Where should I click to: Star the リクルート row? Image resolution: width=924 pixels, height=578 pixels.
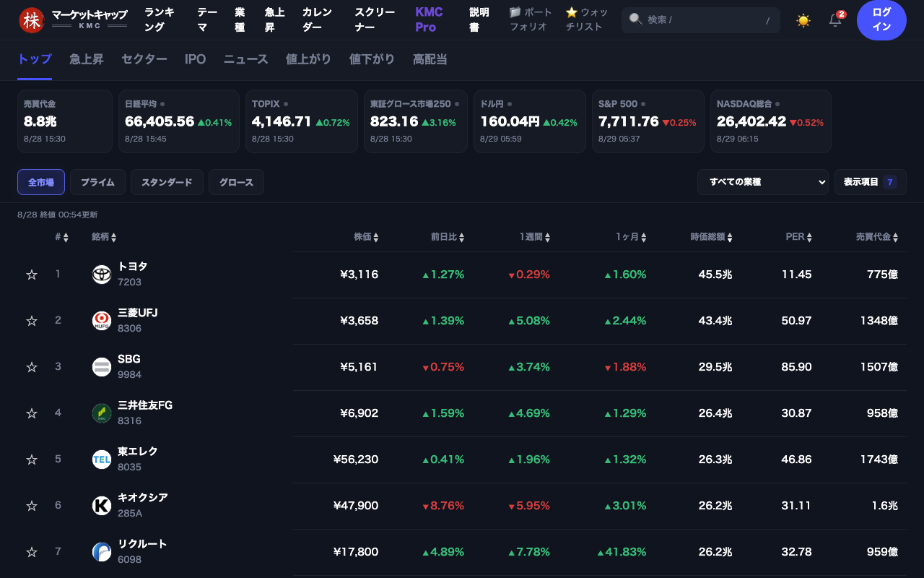coord(32,552)
